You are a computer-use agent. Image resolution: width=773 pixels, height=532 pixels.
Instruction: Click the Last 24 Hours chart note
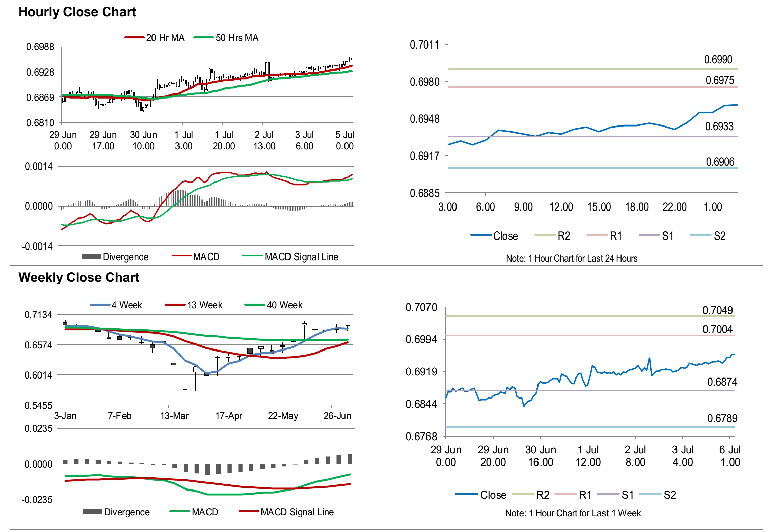pyautogui.click(x=572, y=258)
